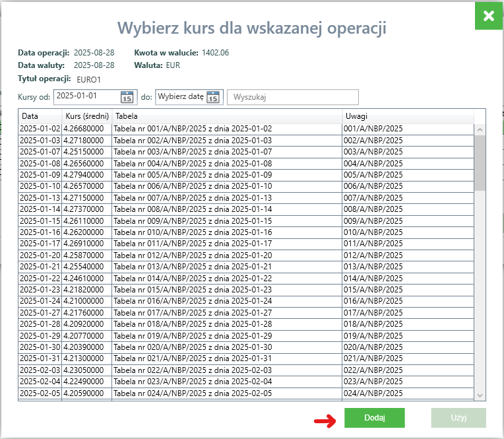Open calendar for Kursy od date
This screenshot has width=504, height=439.
pos(127,97)
